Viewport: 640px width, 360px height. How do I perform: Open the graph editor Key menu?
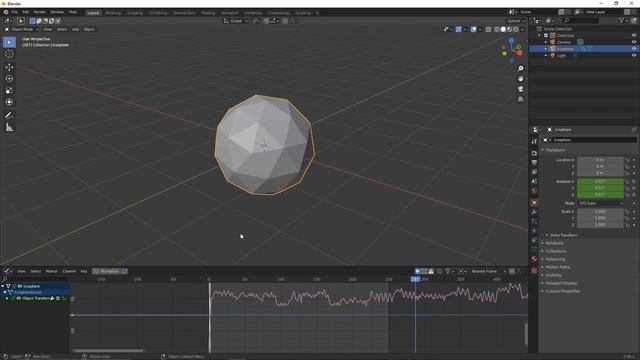pyautogui.click(x=84, y=271)
